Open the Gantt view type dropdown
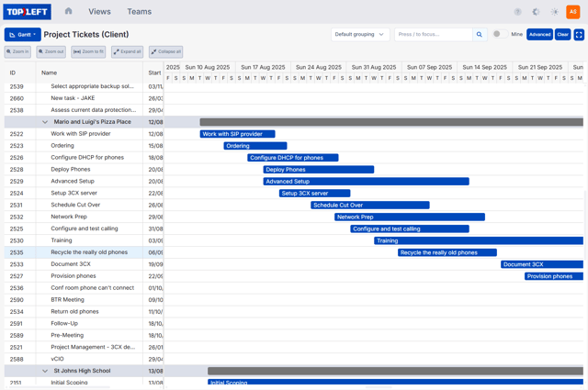Viewport: 588px width, 390px height. tap(23, 35)
